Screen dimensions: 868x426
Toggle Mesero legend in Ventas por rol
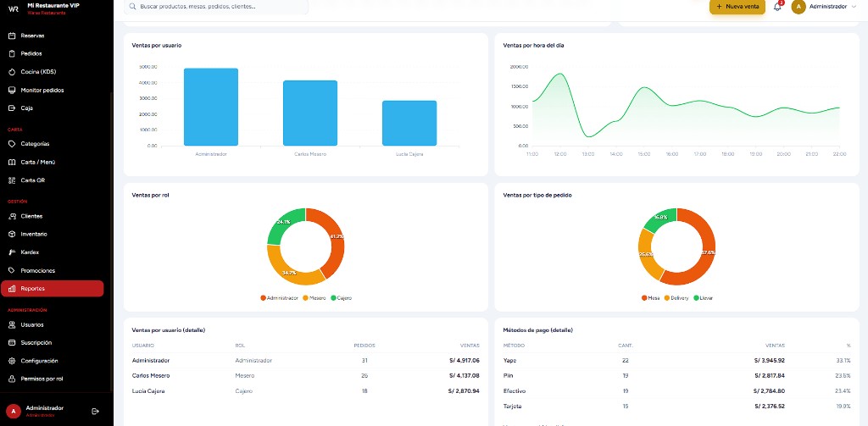point(314,297)
